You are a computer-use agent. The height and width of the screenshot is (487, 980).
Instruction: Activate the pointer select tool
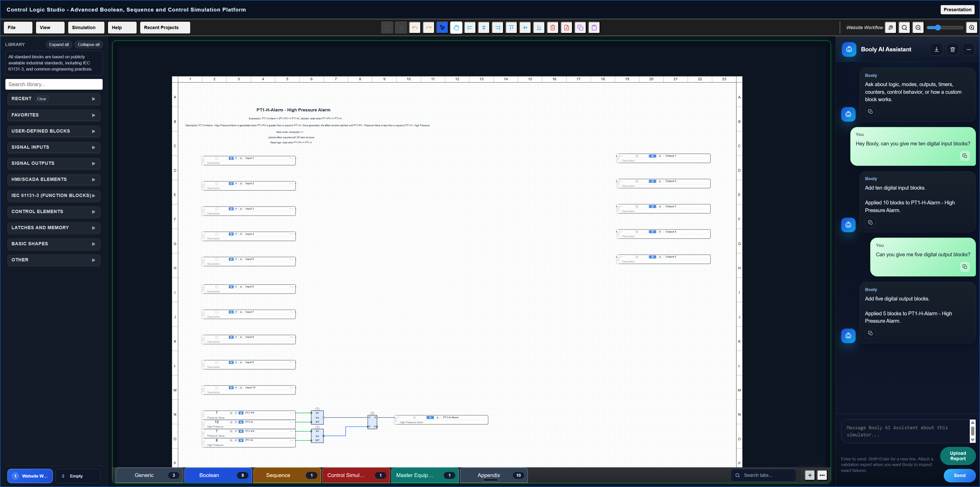[443, 27]
